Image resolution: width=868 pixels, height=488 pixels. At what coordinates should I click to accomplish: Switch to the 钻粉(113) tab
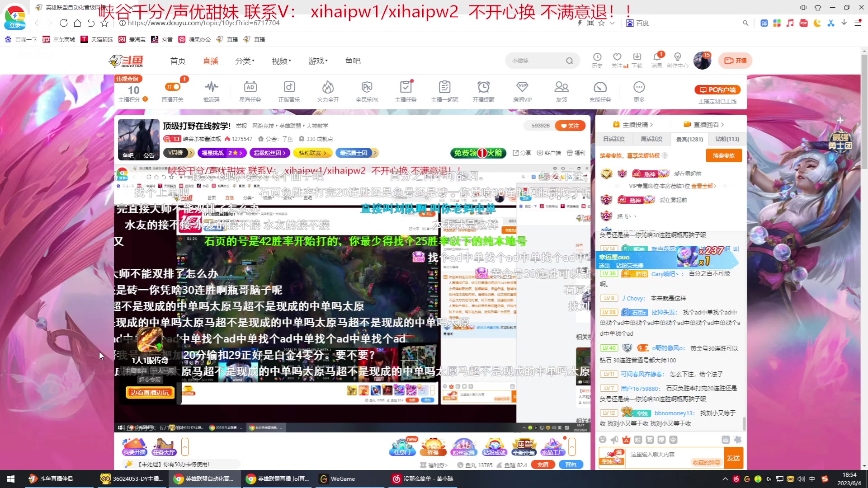pyautogui.click(x=726, y=139)
